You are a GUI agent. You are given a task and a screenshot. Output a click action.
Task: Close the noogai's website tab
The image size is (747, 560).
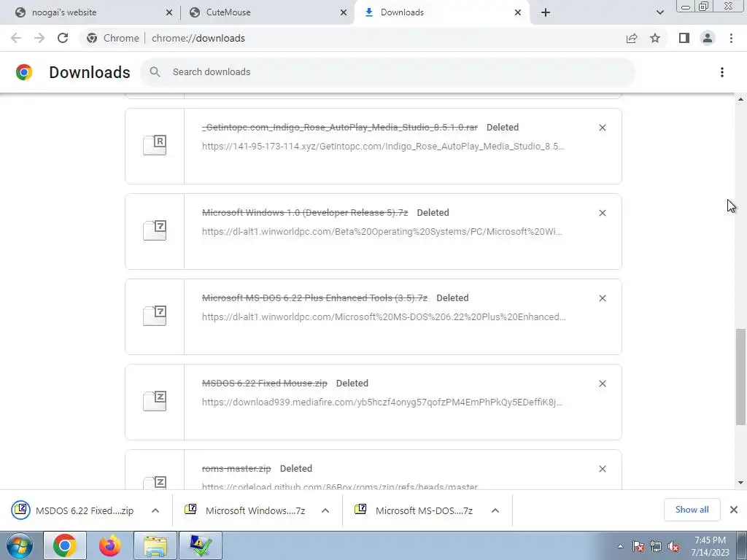coord(169,13)
